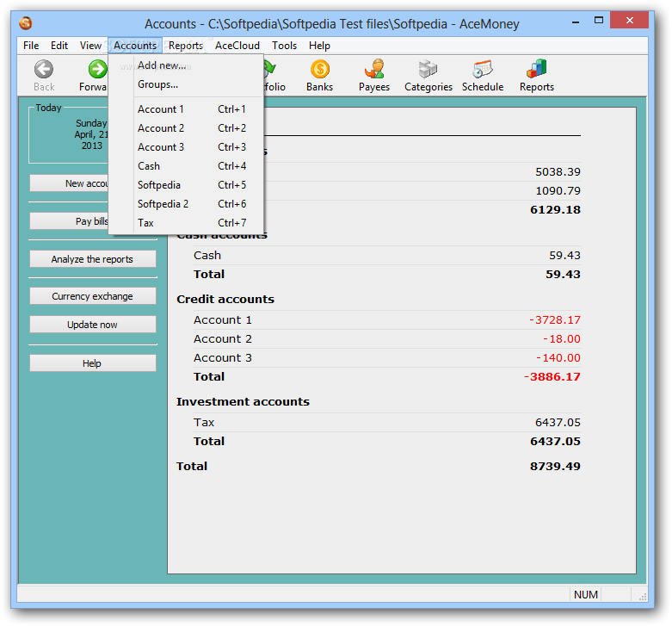Open the Edit menu
Image resolution: width=672 pixels, height=626 pixels.
(x=59, y=46)
